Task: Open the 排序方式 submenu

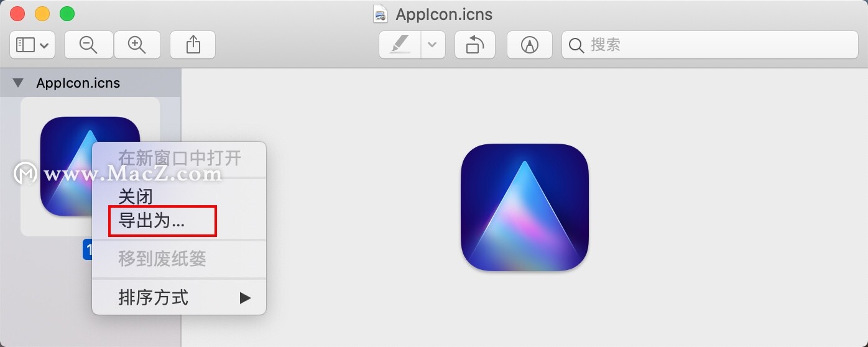Action: (179, 297)
